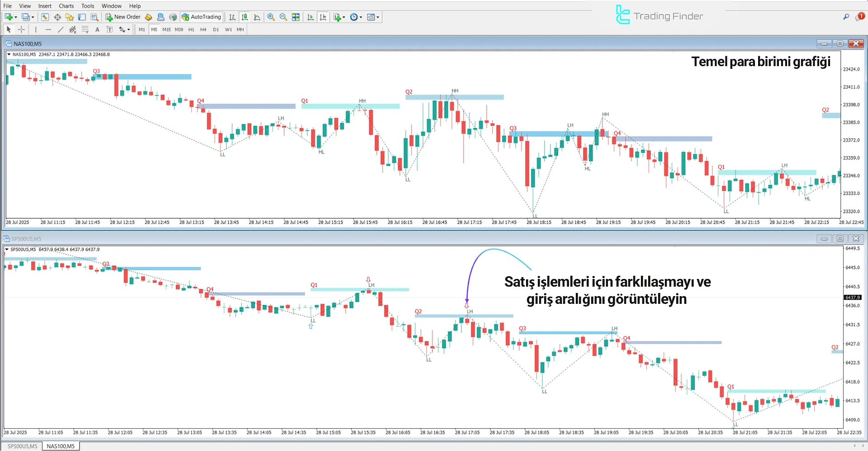Toggle chart auto scroll icon
868x451 pixels.
click(x=310, y=17)
